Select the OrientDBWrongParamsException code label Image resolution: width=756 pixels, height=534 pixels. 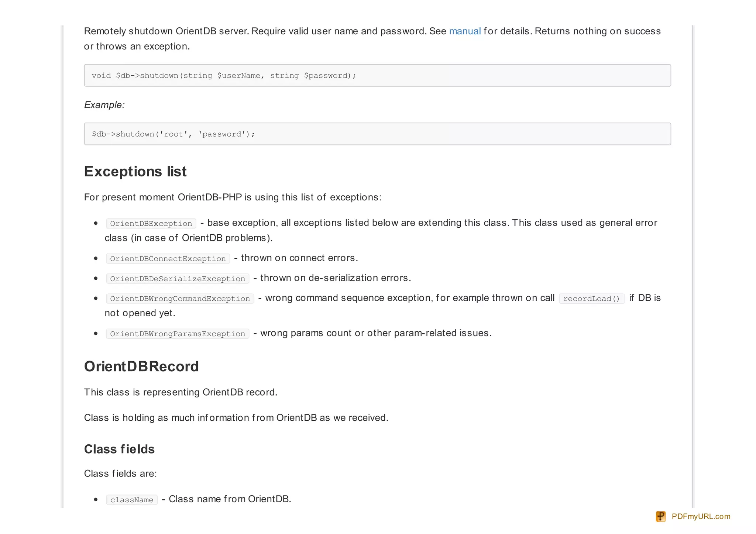tap(178, 334)
